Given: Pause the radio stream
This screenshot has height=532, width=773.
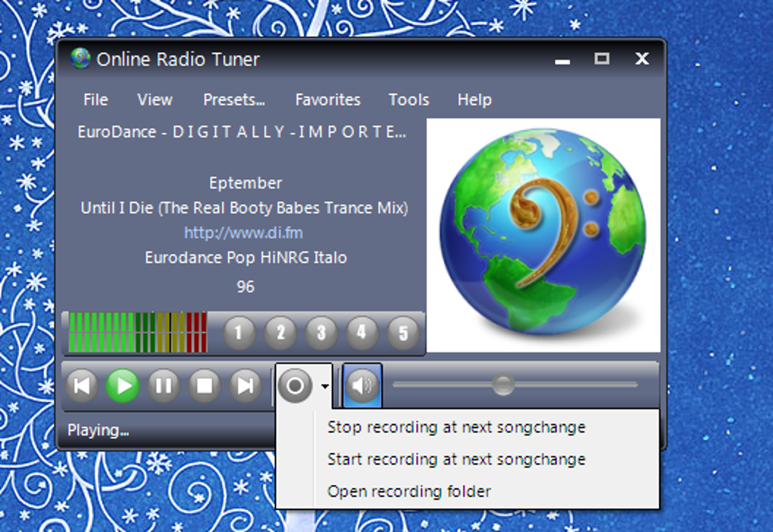Looking at the screenshot, I should (164, 385).
